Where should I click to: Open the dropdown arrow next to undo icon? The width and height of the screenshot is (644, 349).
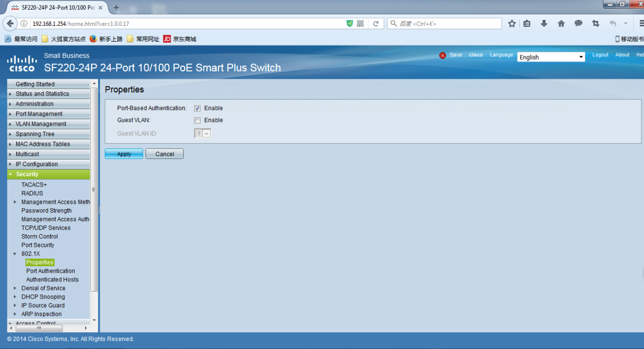click(x=625, y=23)
